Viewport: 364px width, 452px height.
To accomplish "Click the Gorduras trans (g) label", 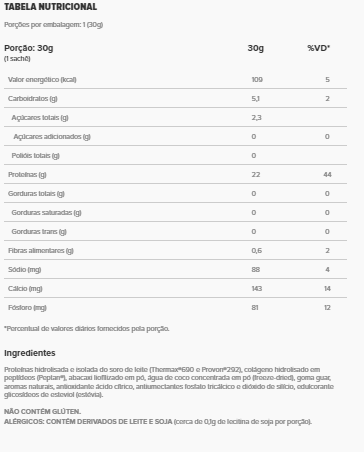I will click(39, 232).
